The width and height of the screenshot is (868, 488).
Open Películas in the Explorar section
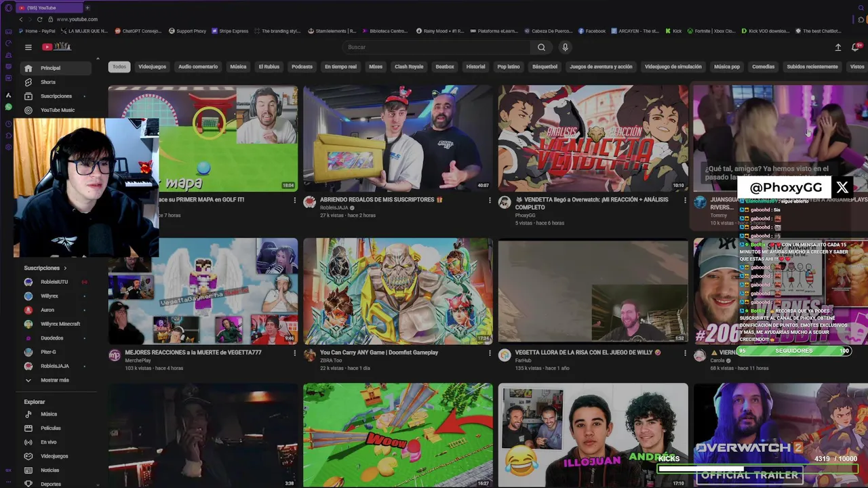point(50,428)
